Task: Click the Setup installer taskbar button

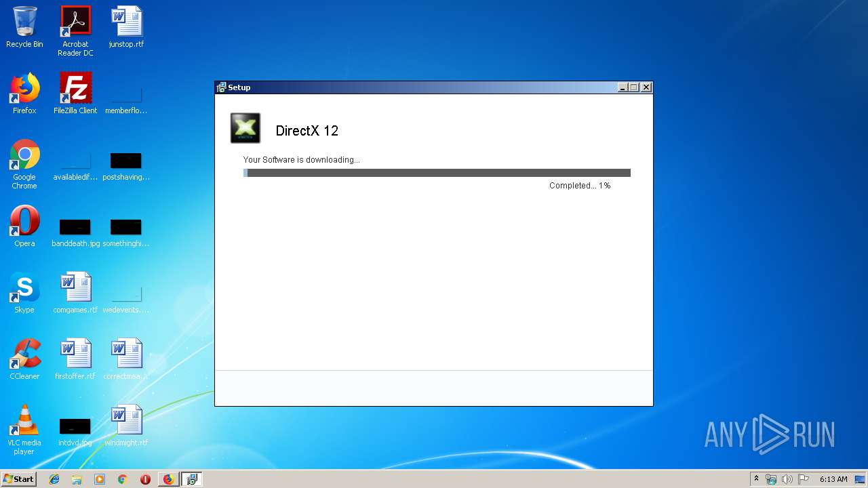Action: tap(192, 479)
